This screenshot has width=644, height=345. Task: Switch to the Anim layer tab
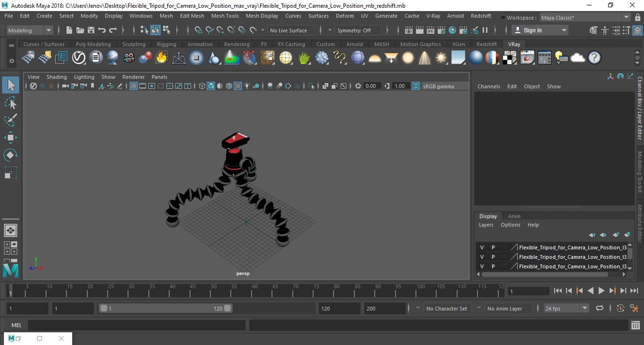514,216
